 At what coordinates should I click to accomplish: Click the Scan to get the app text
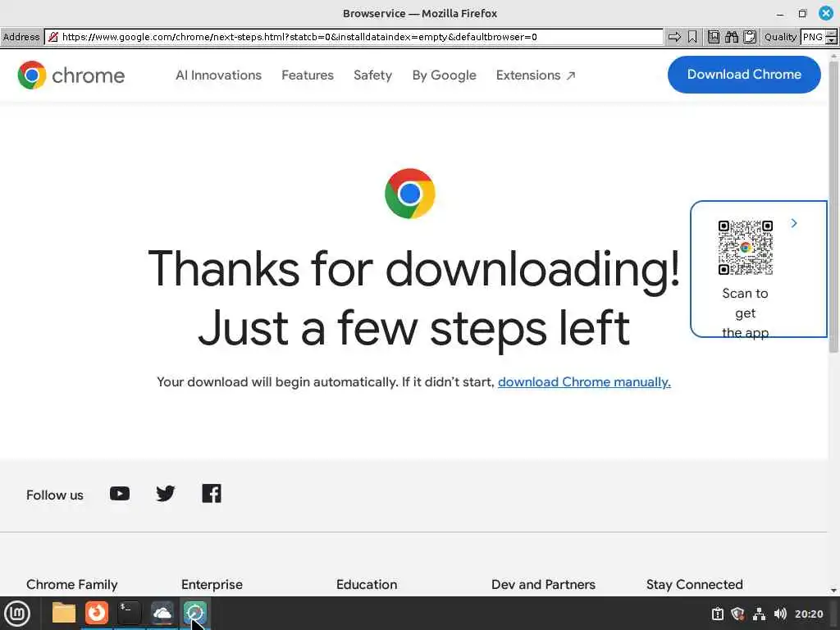click(745, 313)
